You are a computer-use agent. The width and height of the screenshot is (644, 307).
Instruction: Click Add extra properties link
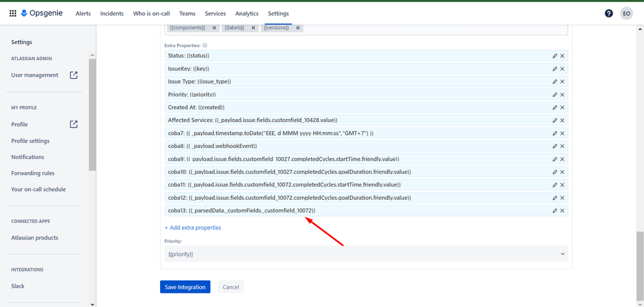(193, 228)
